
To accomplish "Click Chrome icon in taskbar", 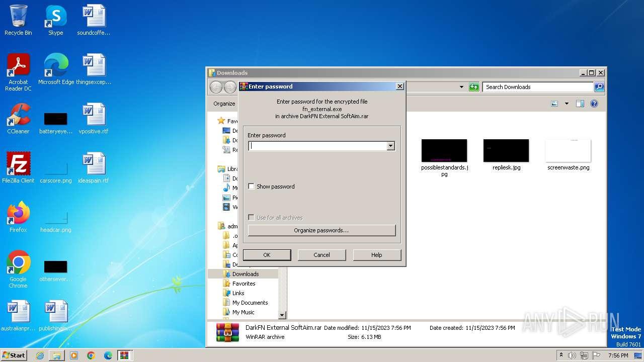I will [91, 355].
